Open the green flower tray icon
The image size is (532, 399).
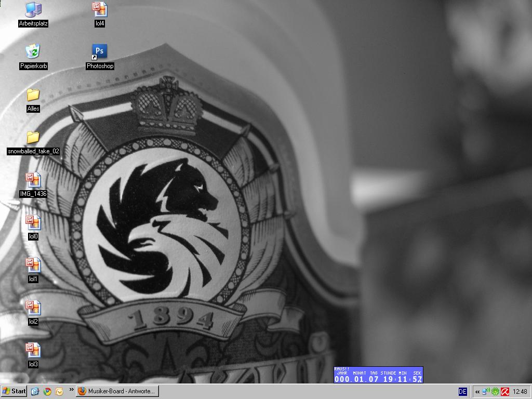pos(495,392)
